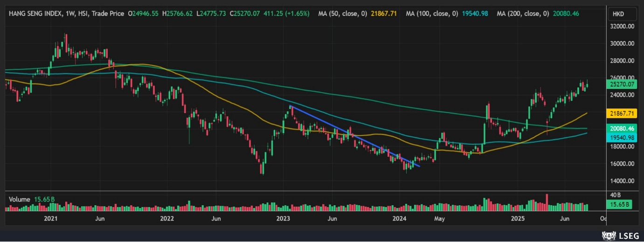Select the MA (100, close, 0) legend
Screen dimensions: 644x242
coord(431,14)
